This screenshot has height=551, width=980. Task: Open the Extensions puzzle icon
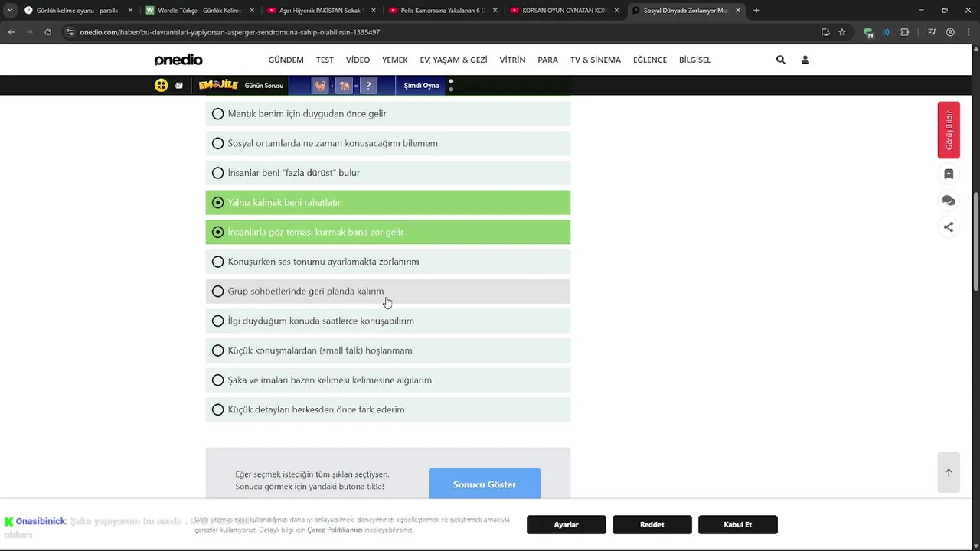[x=905, y=32]
